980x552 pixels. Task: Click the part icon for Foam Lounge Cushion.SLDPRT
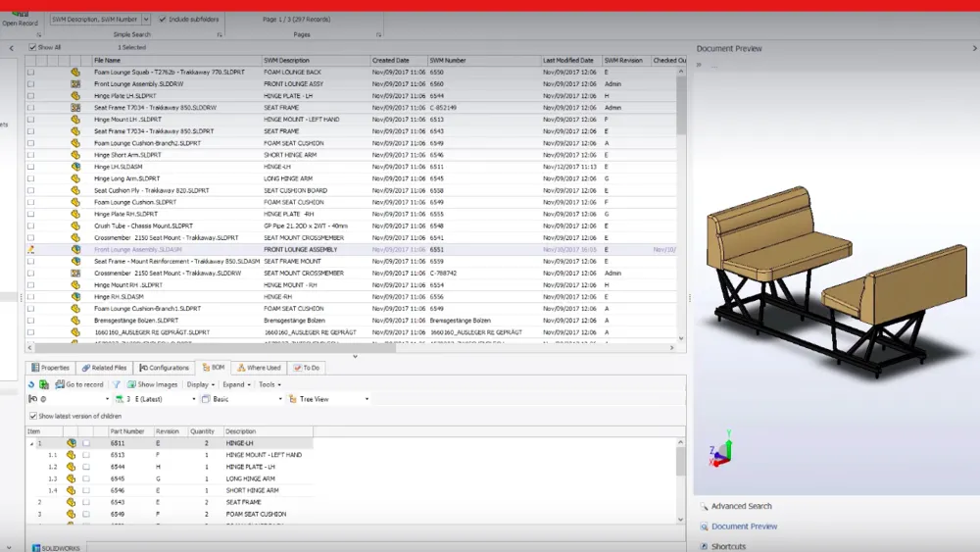pos(75,203)
